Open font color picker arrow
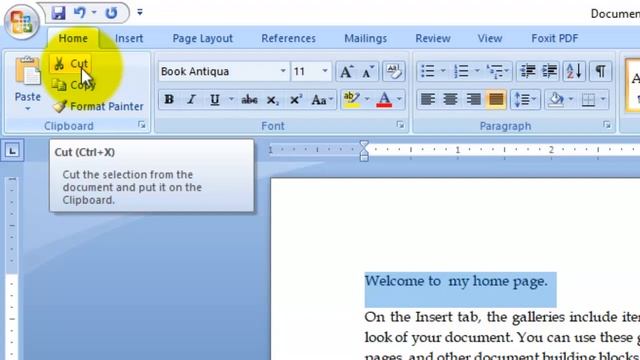This screenshot has height=360, width=640. [399, 99]
